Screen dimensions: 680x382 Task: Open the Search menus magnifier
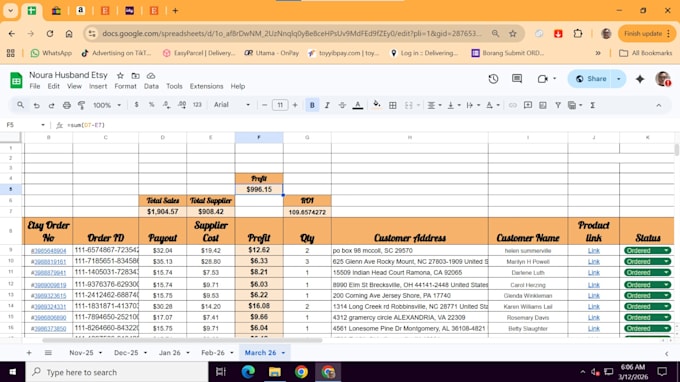coord(20,105)
